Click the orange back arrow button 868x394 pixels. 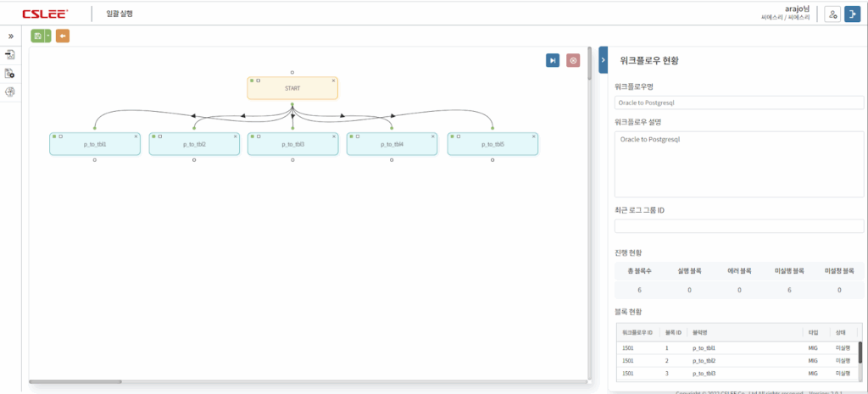click(x=63, y=36)
